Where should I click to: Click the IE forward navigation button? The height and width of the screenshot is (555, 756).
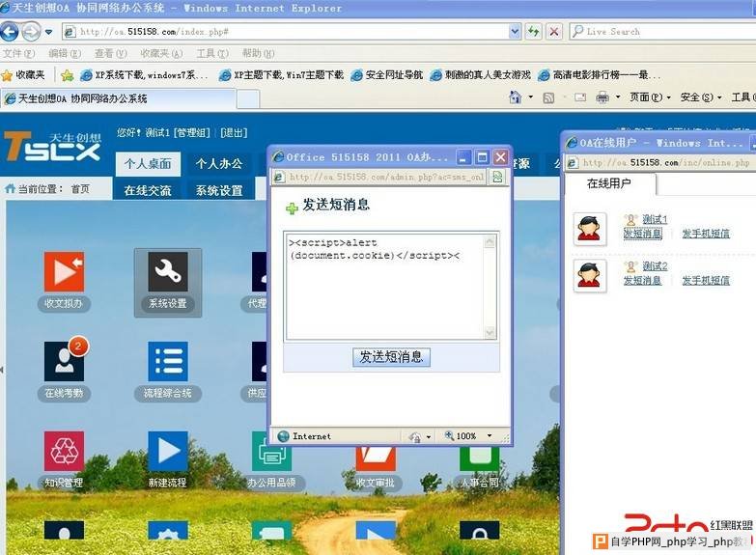tap(31, 32)
